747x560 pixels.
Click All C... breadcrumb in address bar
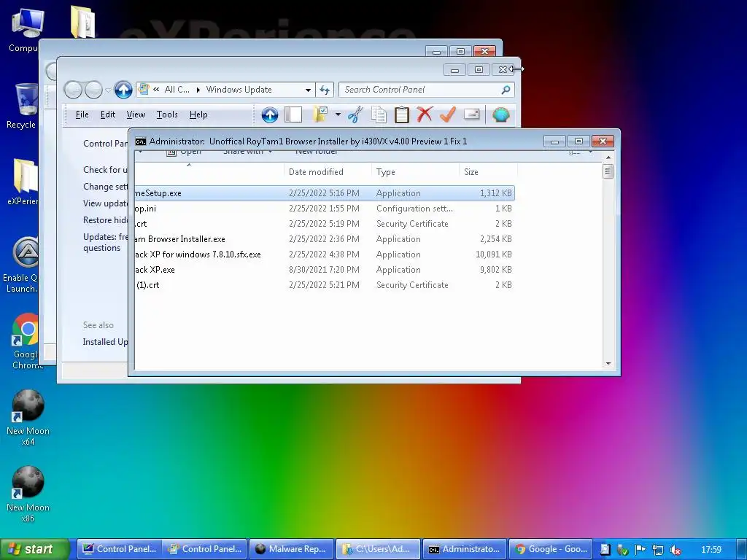[177, 90]
